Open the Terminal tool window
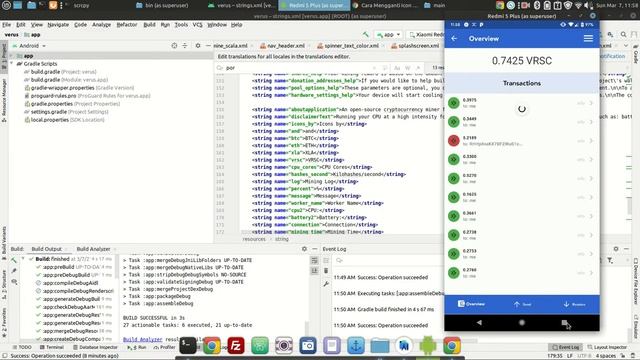 (x=51, y=347)
